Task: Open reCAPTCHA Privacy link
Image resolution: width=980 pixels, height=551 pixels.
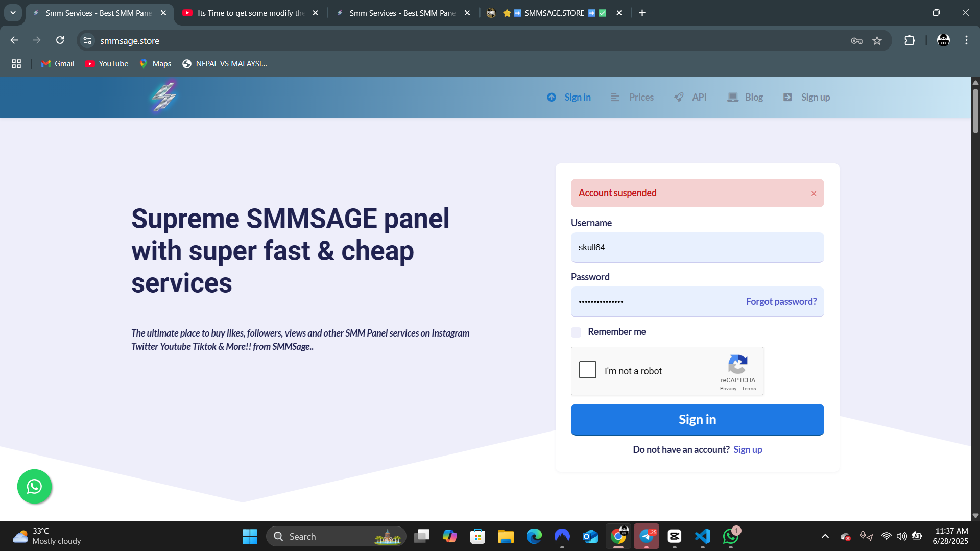Action: click(x=728, y=389)
